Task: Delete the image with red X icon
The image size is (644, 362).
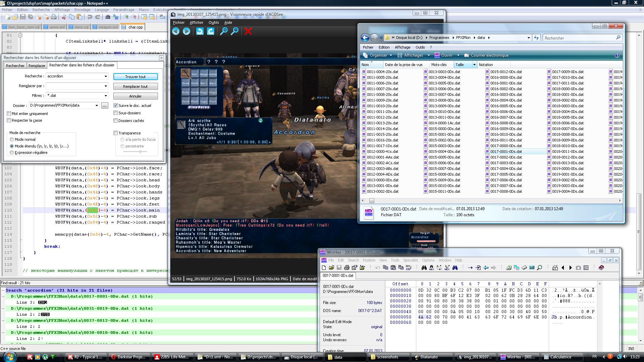Action: click(248, 31)
